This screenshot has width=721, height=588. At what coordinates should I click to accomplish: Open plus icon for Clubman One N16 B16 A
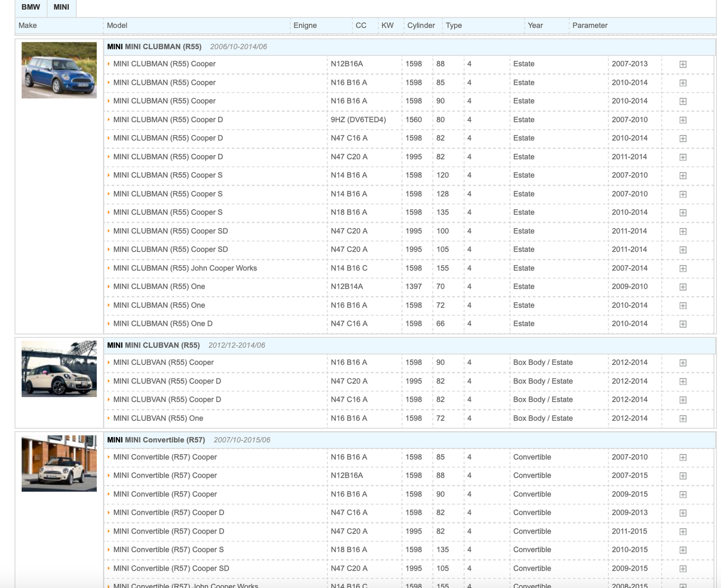pyautogui.click(x=683, y=305)
